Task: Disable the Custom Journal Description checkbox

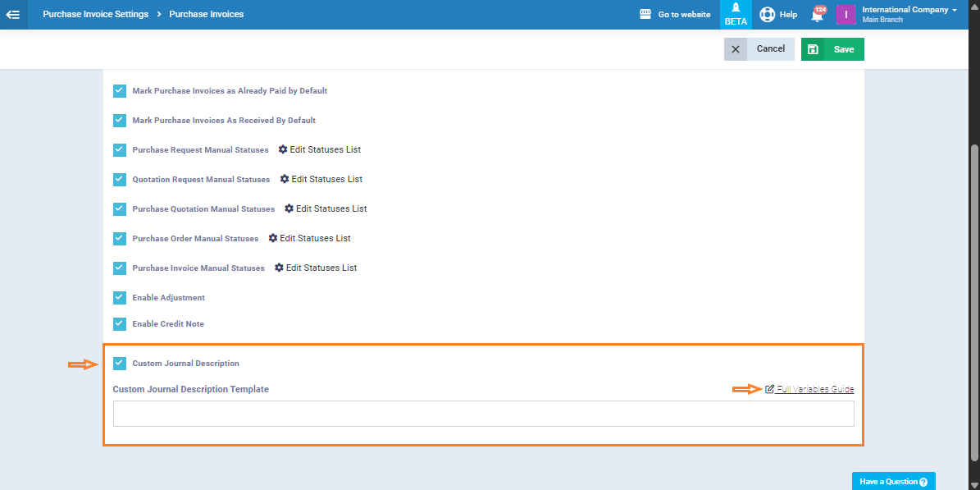Action: [x=120, y=363]
